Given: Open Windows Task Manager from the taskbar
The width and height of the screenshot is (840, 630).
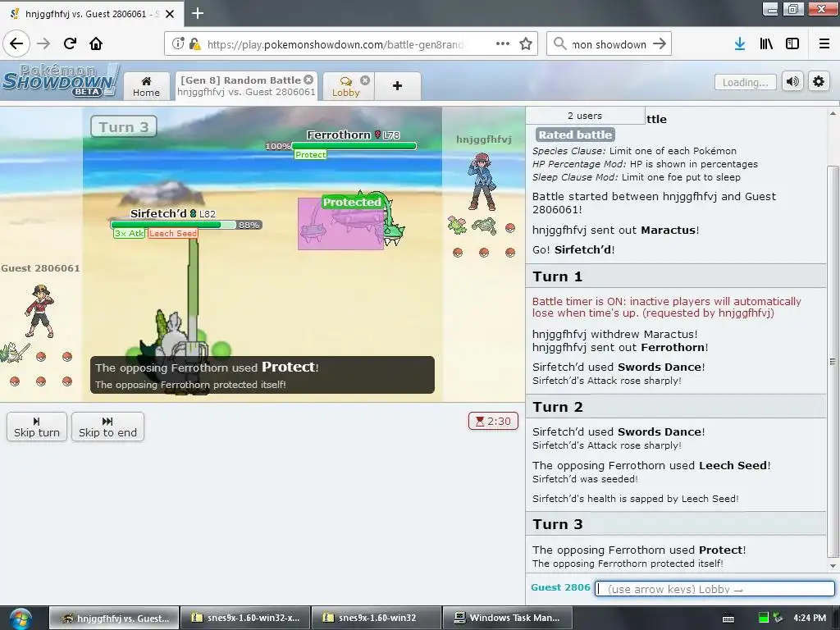Looking at the screenshot, I should [x=508, y=619].
